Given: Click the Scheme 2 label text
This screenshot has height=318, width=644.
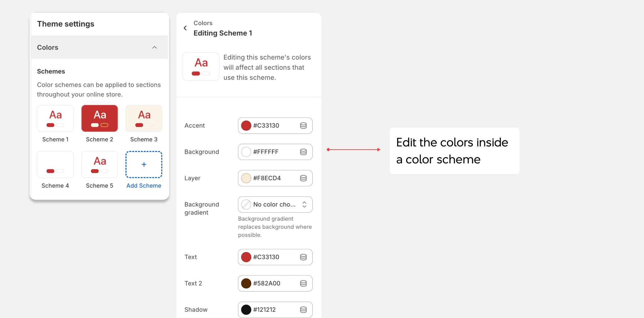Looking at the screenshot, I should coord(100,140).
